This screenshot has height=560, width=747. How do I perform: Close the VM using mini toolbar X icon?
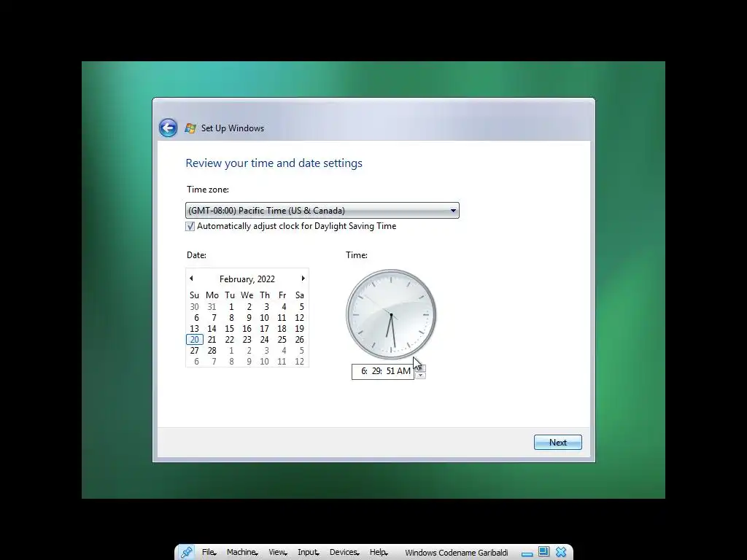pos(561,552)
